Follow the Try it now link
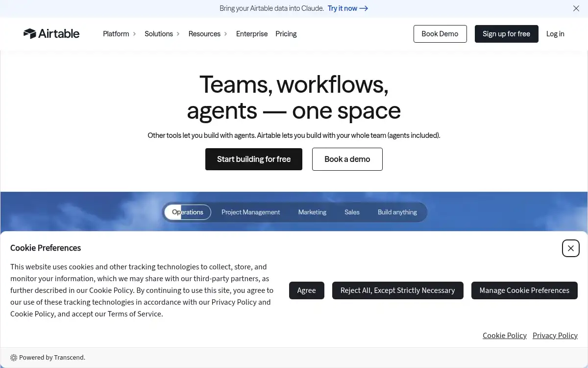588x368 pixels. tap(348, 8)
